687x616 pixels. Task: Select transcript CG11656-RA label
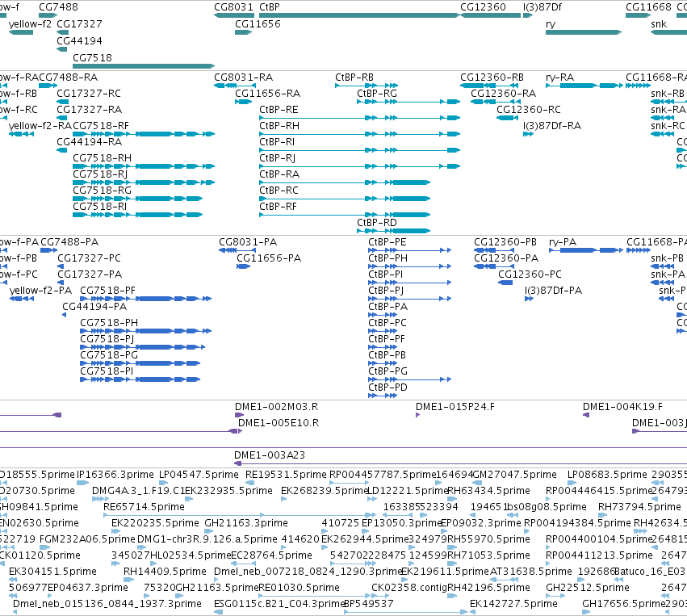pyautogui.click(x=268, y=94)
